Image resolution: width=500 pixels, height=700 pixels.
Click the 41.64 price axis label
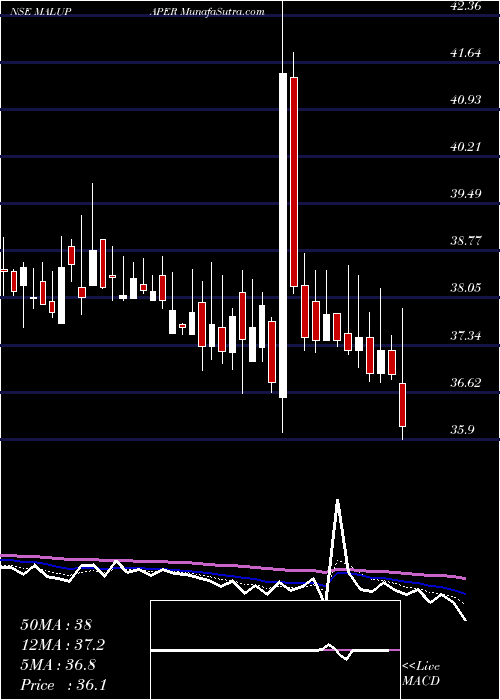tap(466, 53)
